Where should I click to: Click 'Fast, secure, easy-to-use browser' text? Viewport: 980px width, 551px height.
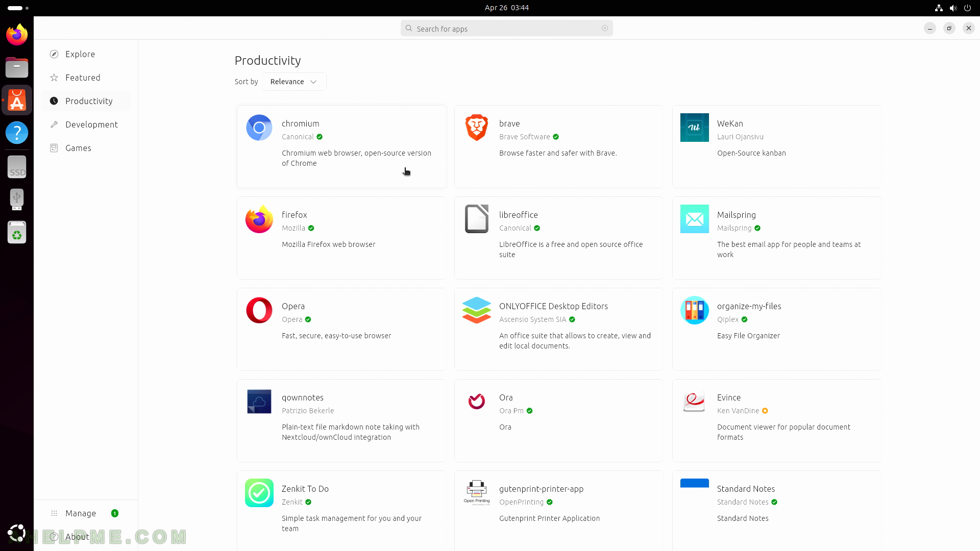(336, 336)
